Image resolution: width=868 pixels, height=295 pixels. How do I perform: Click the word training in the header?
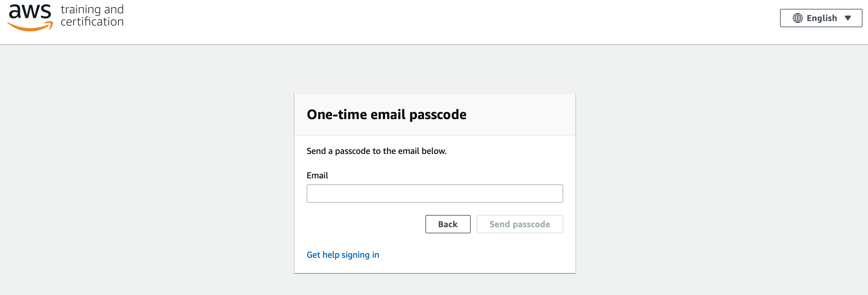point(81,10)
